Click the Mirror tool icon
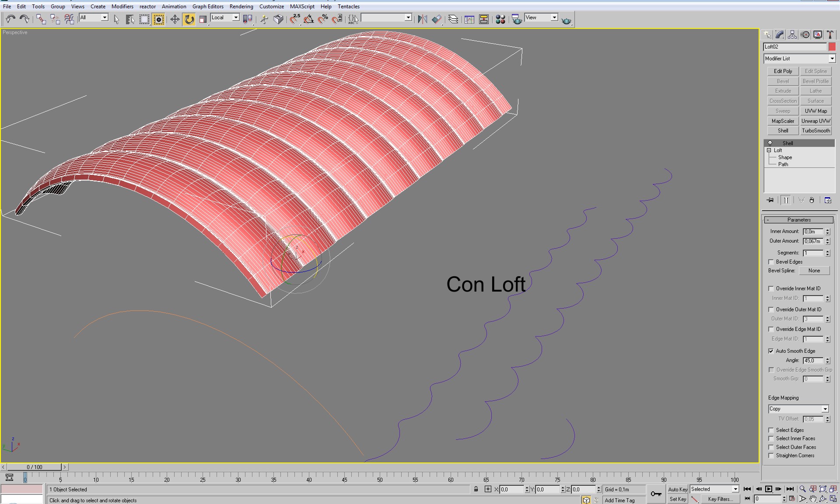This screenshot has height=504, width=840. point(422,19)
